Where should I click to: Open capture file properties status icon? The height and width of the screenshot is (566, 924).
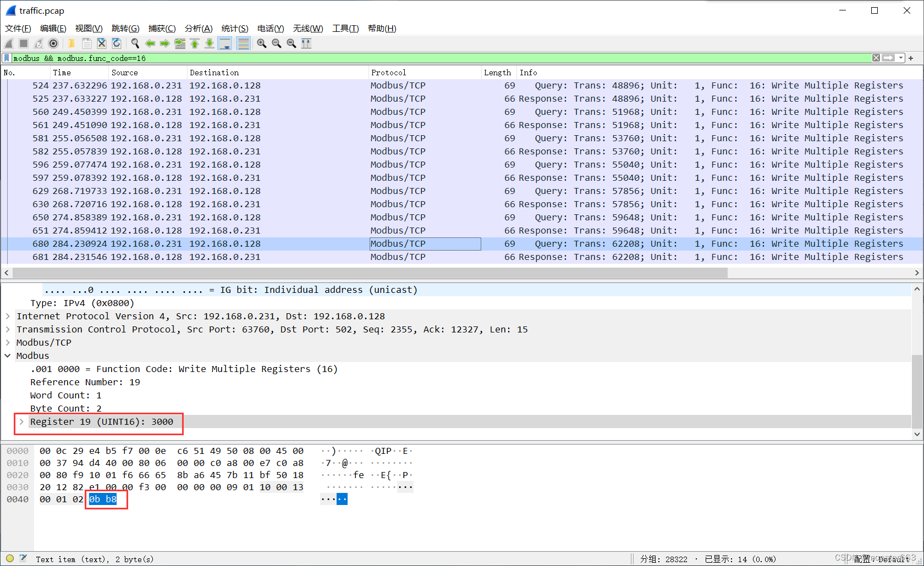23,558
